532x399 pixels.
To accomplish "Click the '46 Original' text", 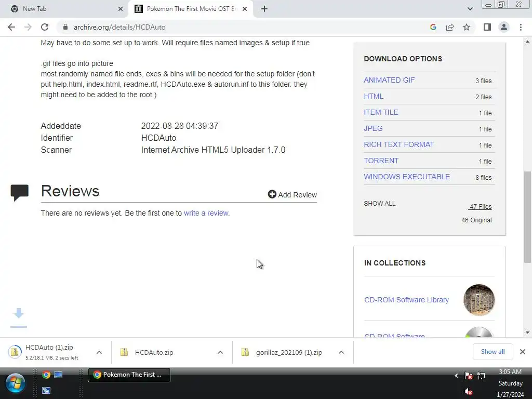I will coord(476,220).
